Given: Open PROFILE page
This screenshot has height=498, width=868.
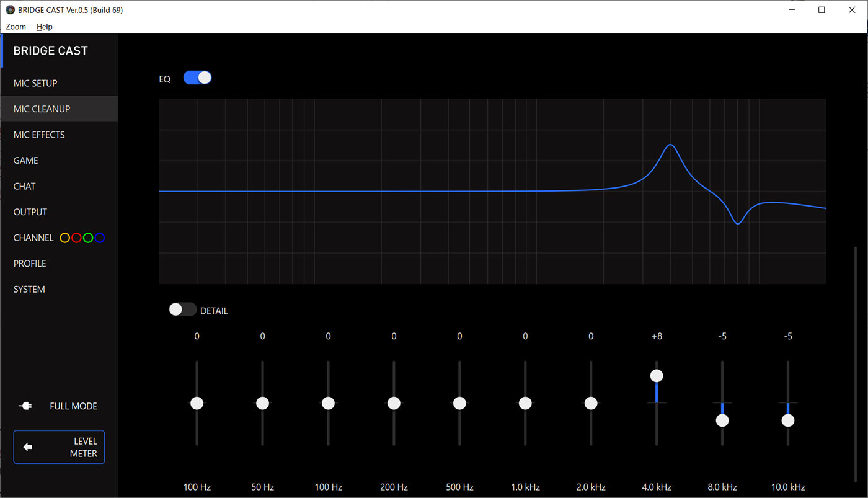Looking at the screenshot, I should pos(59,263).
